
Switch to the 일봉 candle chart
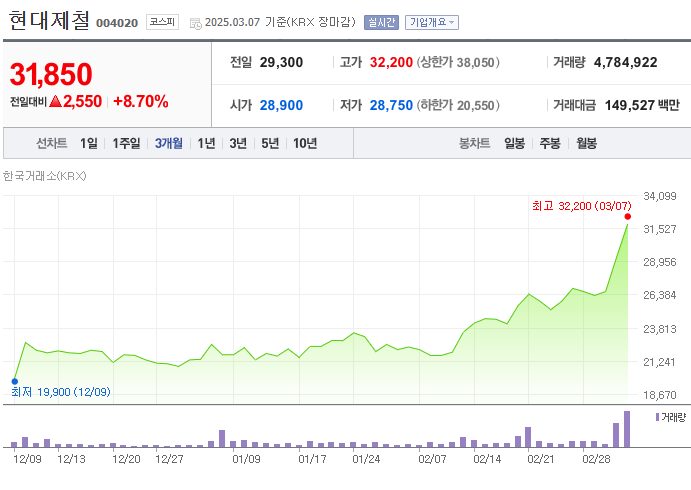(514, 143)
